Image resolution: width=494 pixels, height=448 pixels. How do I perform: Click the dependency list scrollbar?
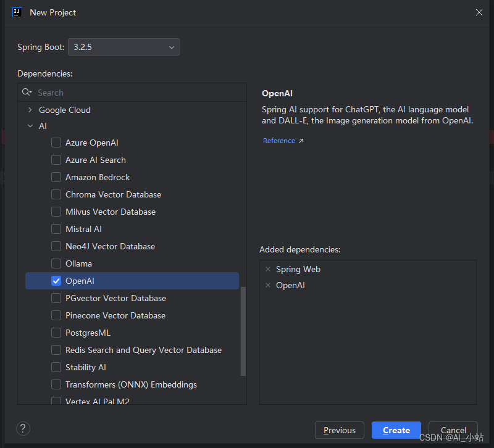tap(243, 331)
